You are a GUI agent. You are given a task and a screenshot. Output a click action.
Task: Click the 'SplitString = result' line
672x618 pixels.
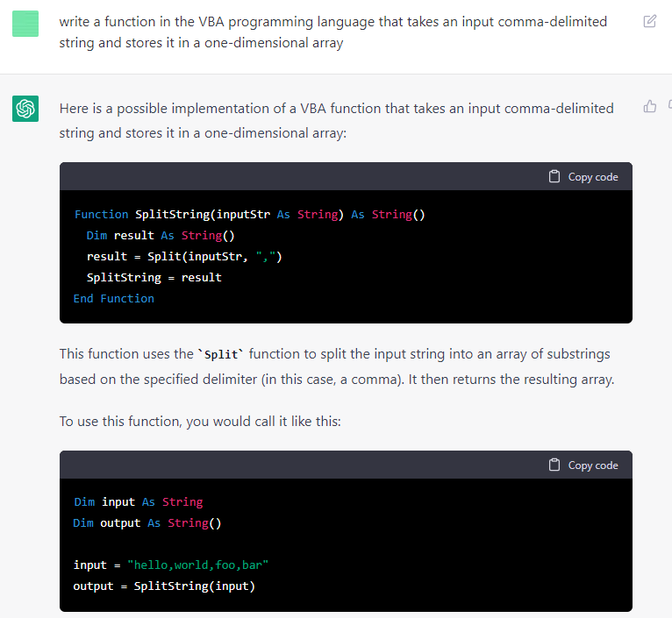click(154, 278)
